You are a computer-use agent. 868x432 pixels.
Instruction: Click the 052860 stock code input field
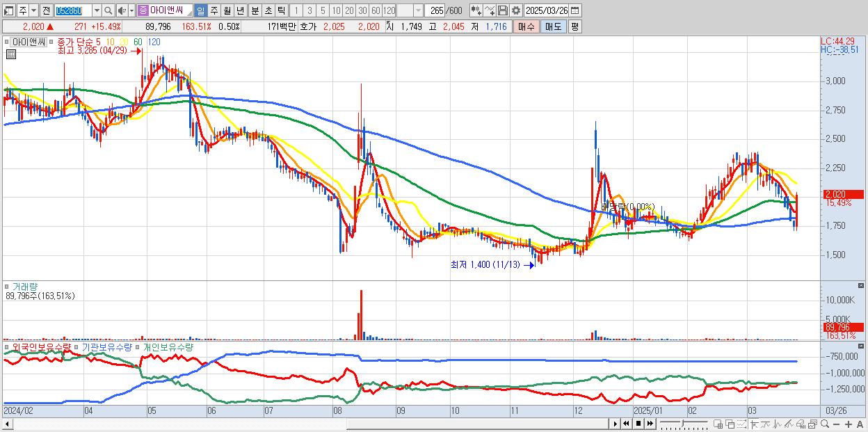pyautogui.click(x=72, y=10)
